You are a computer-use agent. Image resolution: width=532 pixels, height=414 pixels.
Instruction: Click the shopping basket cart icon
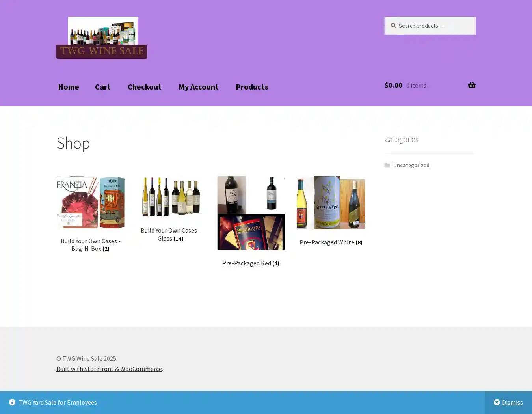click(x=471, y=85)
